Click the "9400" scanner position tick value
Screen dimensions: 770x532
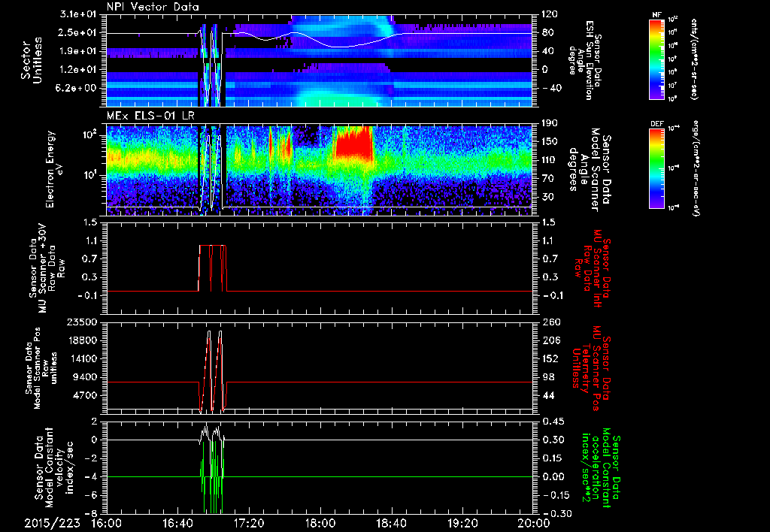coord(85,377)
